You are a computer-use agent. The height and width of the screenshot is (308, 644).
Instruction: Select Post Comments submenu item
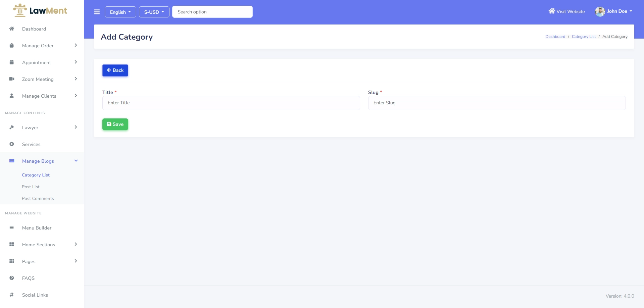(x=38, y=199)
